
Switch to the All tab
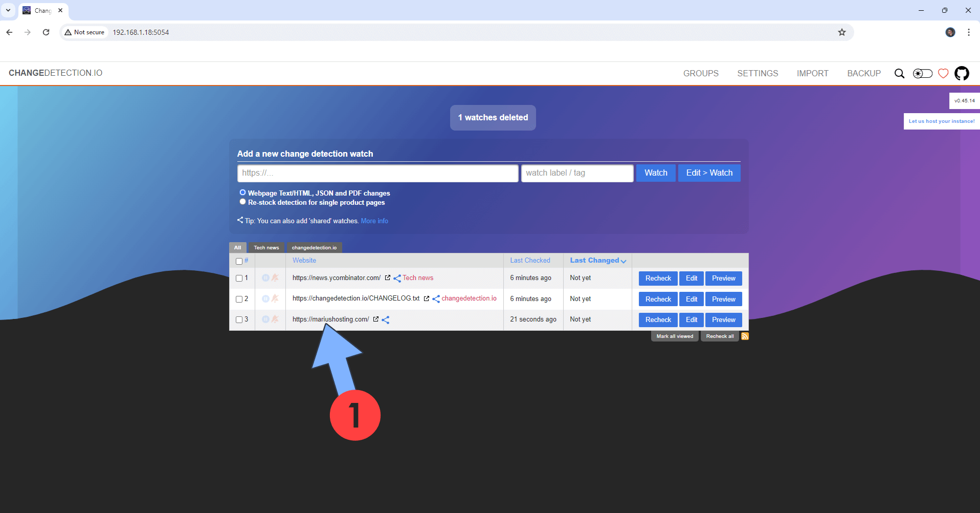click(238, 248)
